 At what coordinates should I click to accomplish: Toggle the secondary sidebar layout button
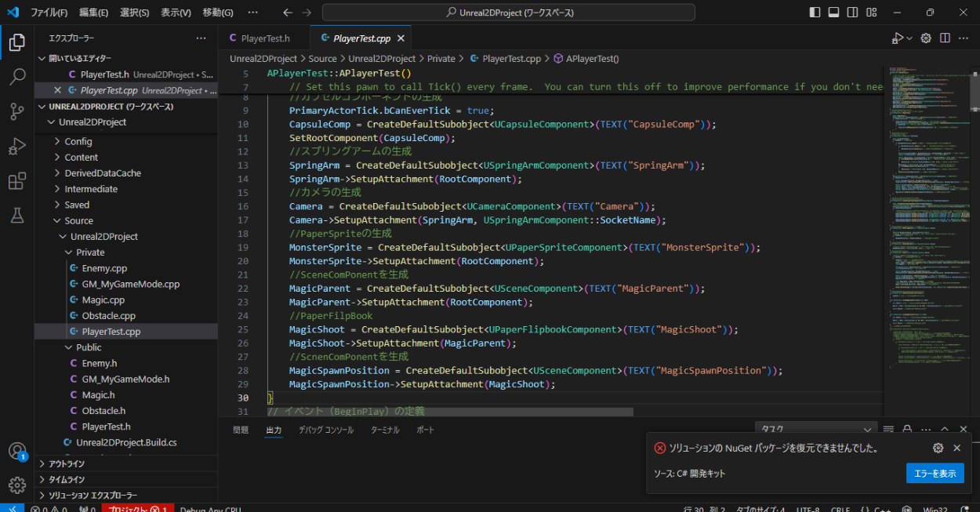[852, 13]
